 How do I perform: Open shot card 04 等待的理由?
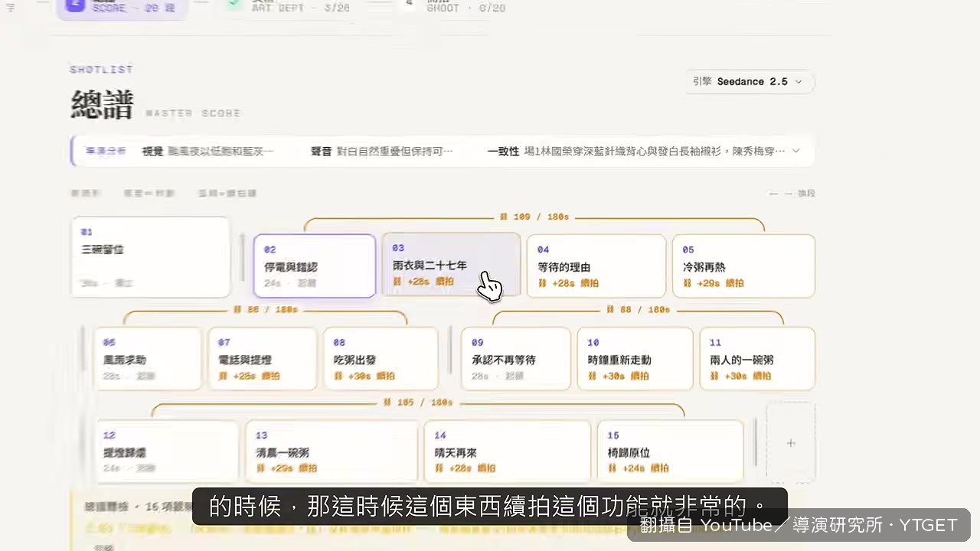pos(596,266)
